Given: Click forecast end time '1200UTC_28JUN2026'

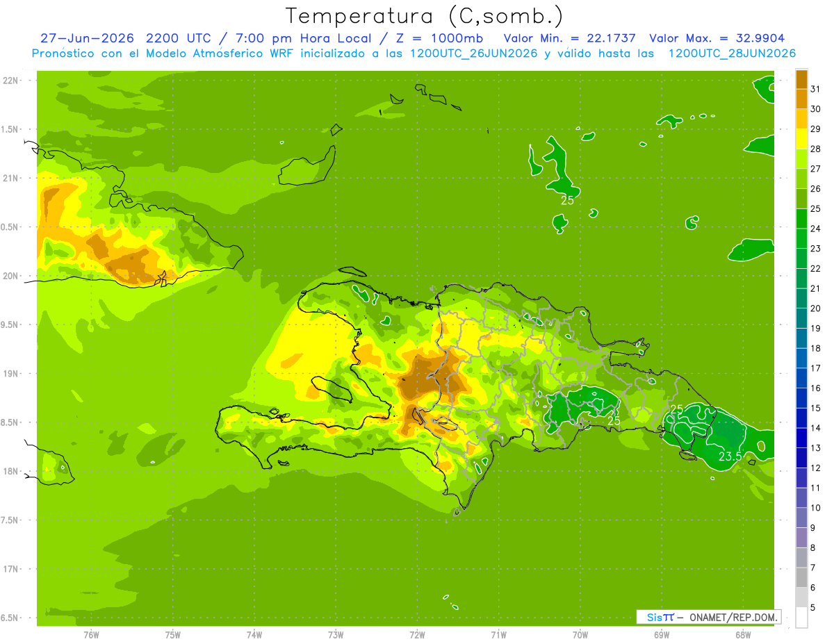Looking at the screenshot, I should point(732,53).
